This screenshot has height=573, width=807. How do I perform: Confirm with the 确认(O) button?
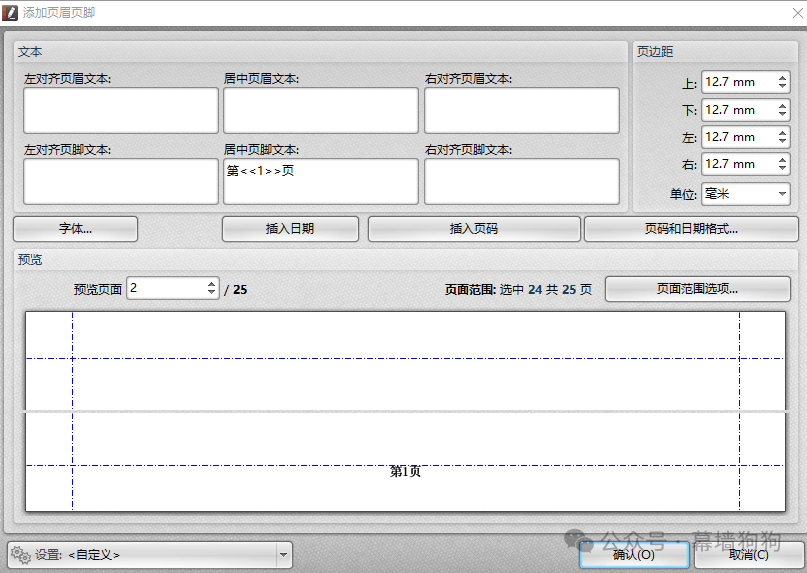(x=634, y=554)
